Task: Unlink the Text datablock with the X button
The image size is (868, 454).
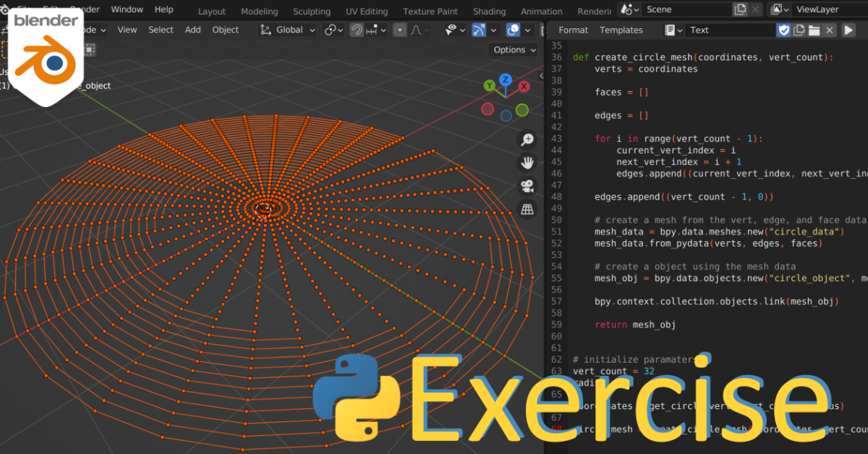Action: point(829,30)
